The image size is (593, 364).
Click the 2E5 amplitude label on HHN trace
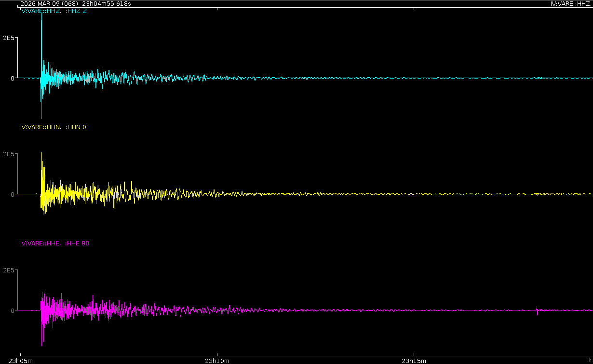pyautogui.click(x=8, y=154)
